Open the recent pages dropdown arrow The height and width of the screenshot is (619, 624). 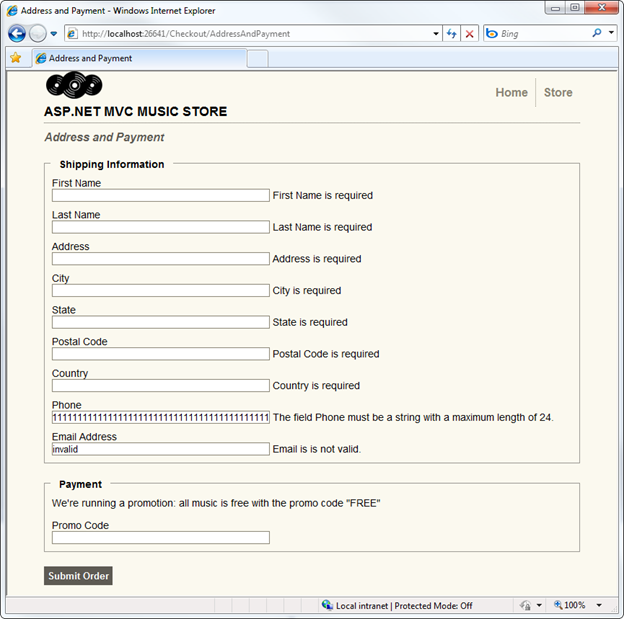(x=54, y=34)
